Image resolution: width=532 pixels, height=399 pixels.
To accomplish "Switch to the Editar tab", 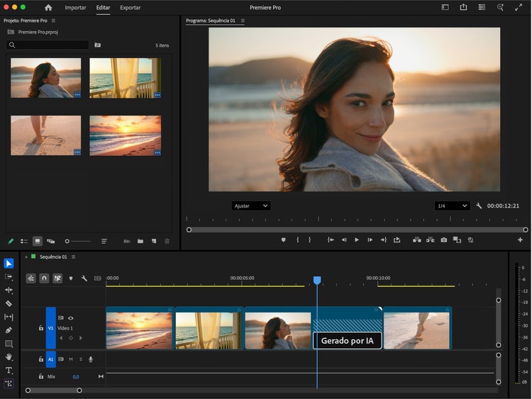I will tap(103, 8).
